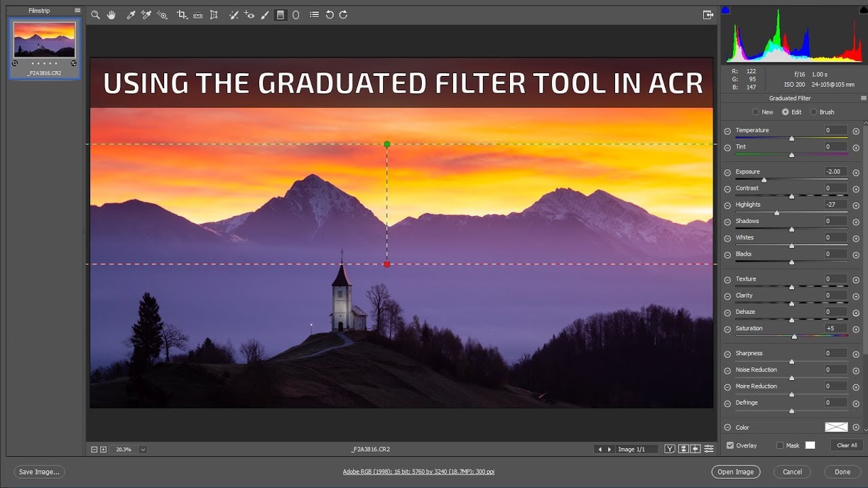
Task: Decrease Temperature with minus button
Action: pyautogui.click(x=728, y=131)
